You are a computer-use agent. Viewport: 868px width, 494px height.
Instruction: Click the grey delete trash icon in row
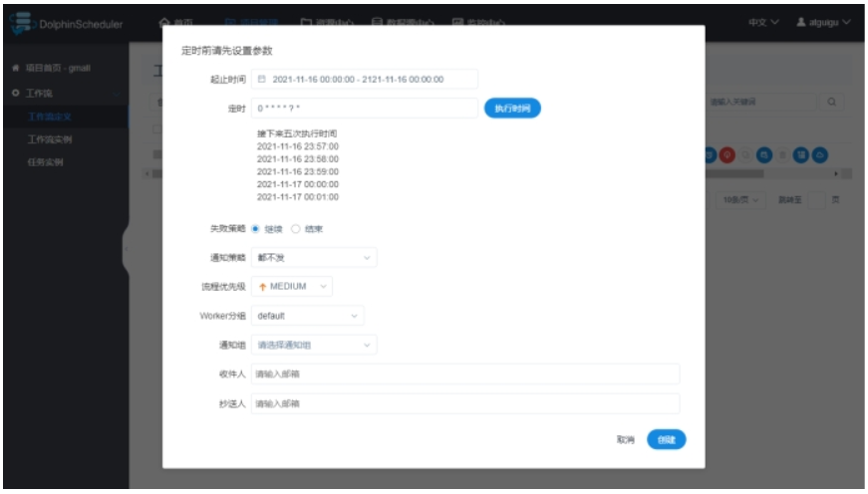tap(782, 155)
